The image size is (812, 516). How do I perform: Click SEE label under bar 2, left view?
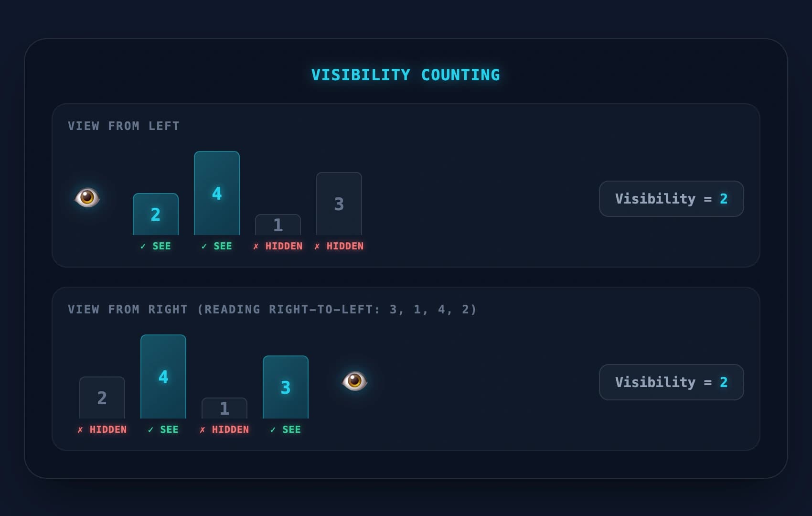click(x=156, y=246)
